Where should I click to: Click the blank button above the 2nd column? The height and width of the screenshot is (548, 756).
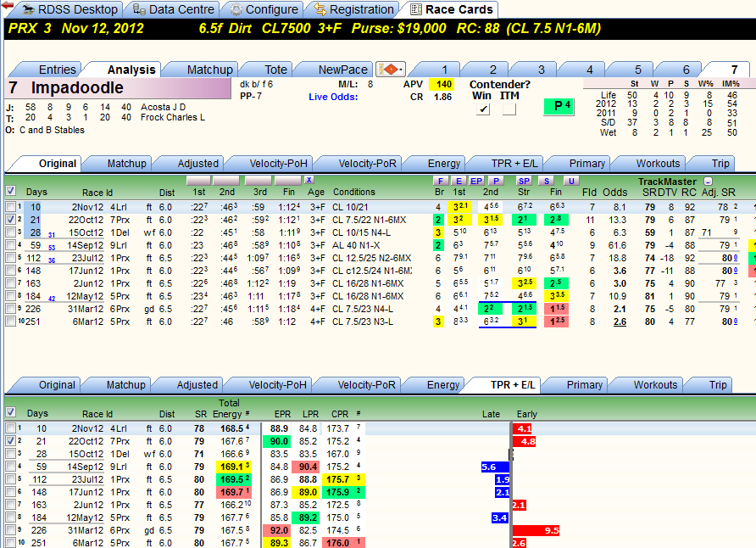pyautogui.click(x=226, y=181)
